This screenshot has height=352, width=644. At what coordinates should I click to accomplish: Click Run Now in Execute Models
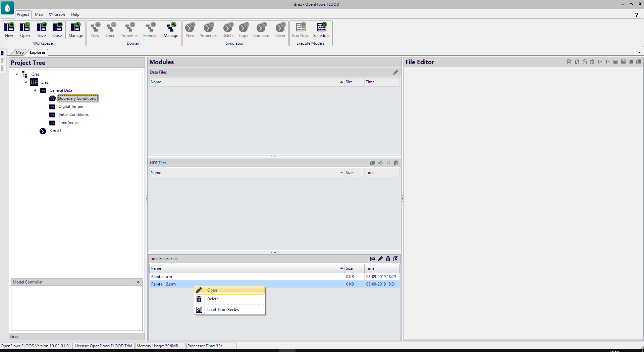click(x=300, y=30)
